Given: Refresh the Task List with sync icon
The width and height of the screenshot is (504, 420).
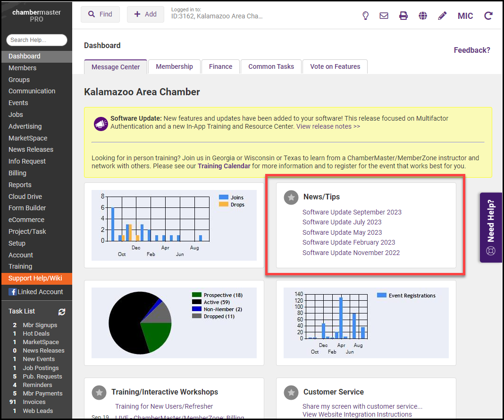Looking at the screenshot, I should 62,312.
